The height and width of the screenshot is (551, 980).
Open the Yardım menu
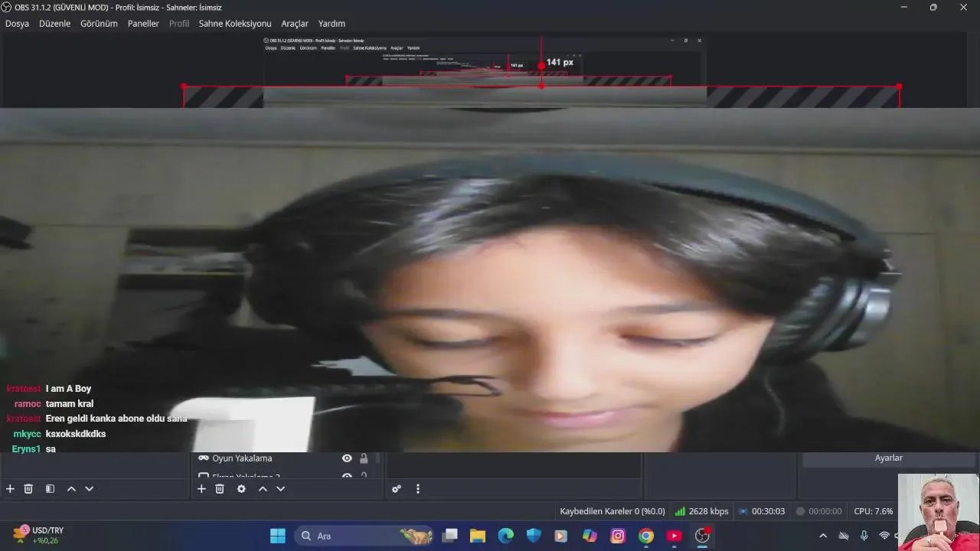pyautogui.click(x=332, y=24)
